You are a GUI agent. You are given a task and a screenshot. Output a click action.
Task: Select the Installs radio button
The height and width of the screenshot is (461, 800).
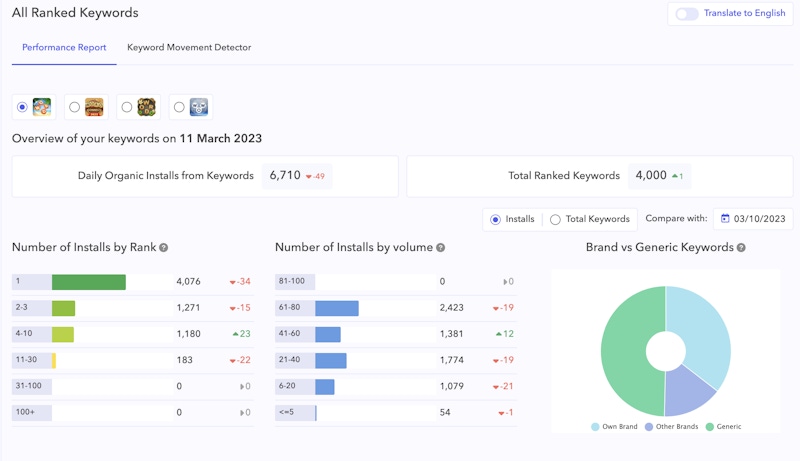click(x=495, y=219)
